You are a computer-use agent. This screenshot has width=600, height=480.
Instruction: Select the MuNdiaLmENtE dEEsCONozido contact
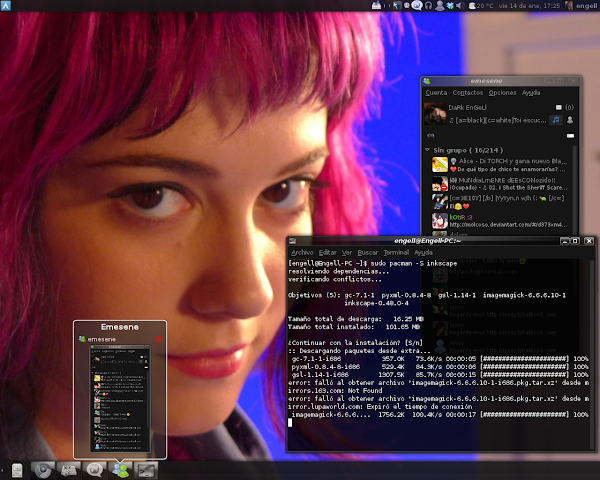tap(500, 184)
